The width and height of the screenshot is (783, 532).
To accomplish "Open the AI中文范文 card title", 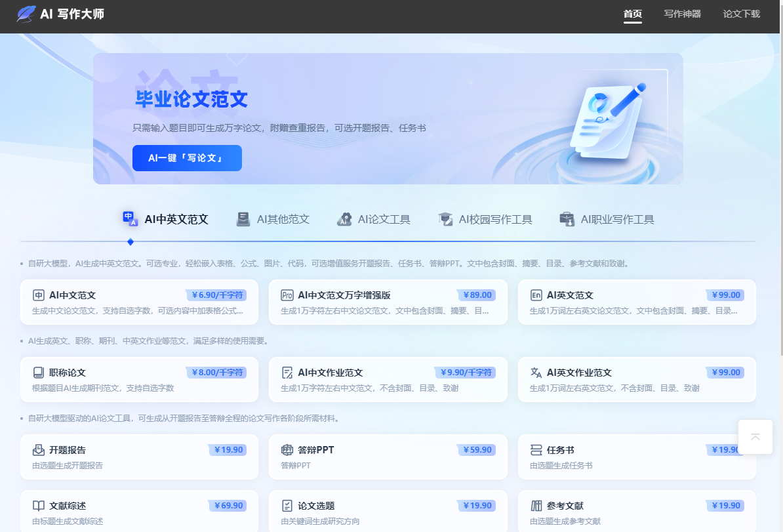I will click(x=72, y=295).
